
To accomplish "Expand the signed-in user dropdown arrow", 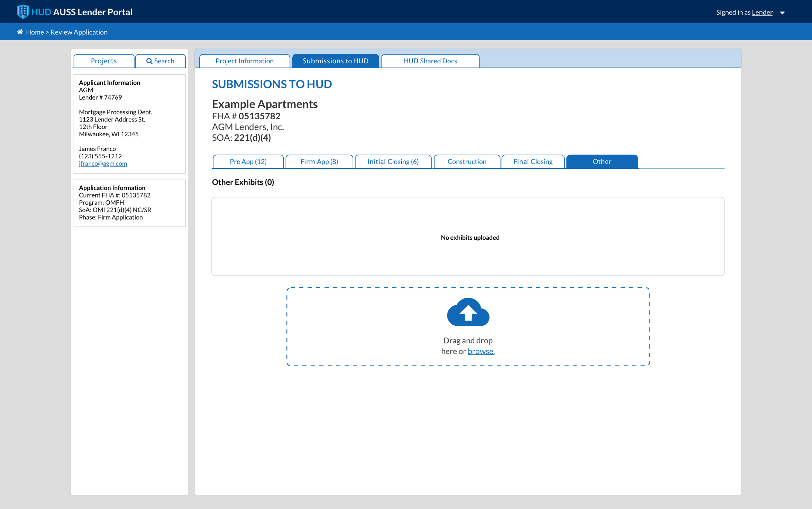I will pos(782,13).
